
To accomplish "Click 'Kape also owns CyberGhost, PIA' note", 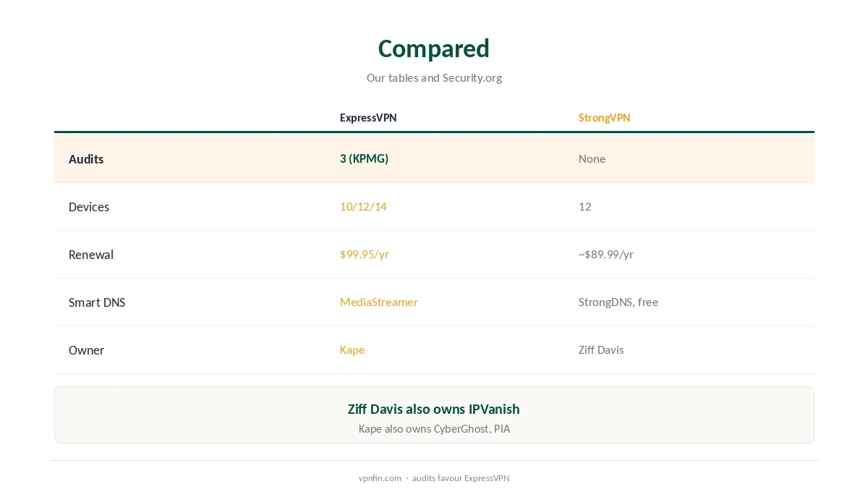I will coord(434,429).
